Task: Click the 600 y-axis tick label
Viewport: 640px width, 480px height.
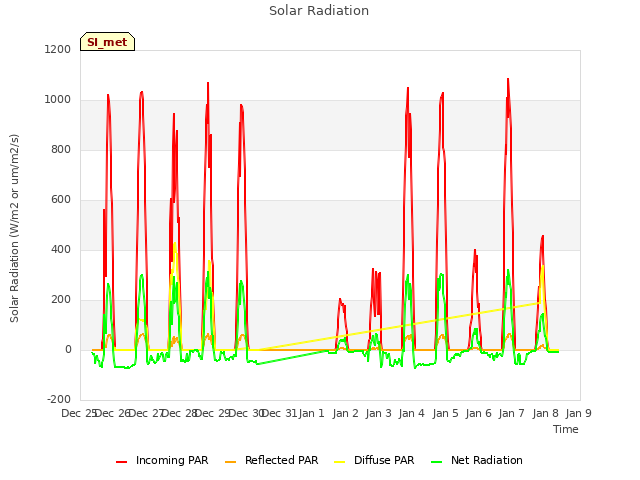Action: (x=61, y=200)
